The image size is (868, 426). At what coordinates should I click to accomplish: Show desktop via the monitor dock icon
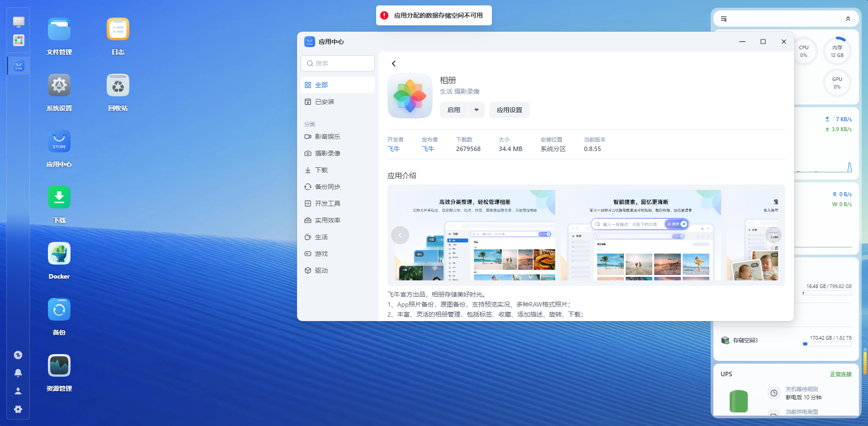tap(19, 22)
